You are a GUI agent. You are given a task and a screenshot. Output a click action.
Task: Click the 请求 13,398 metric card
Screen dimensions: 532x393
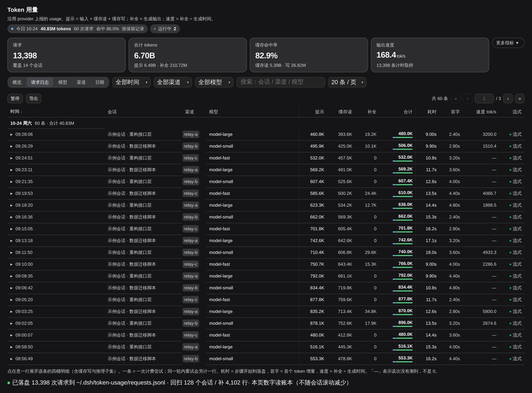[66, 55]
